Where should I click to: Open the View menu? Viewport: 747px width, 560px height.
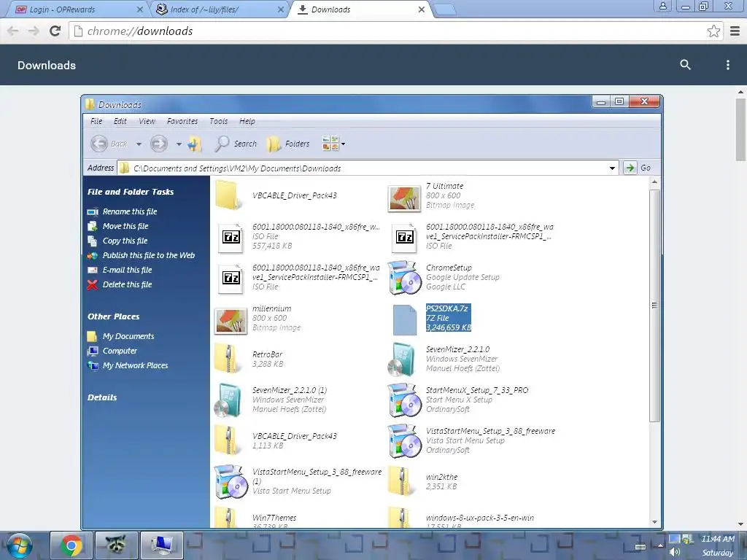(x=147, y=121)
